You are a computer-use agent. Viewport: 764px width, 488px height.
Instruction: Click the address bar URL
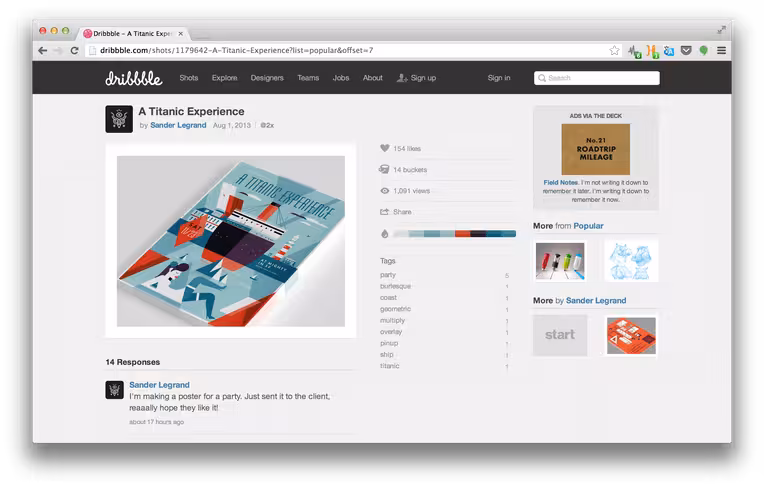click(236, 50)
